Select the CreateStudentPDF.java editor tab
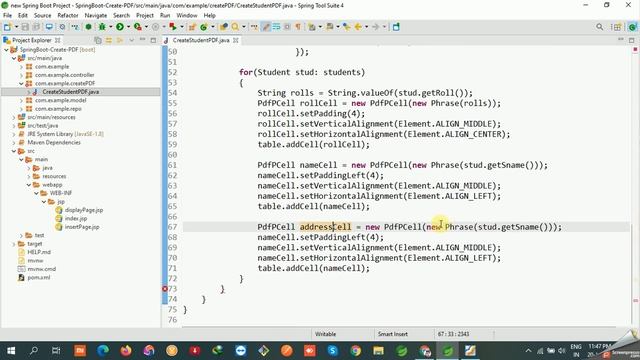 pyautogui.click(x=200, y=40)
